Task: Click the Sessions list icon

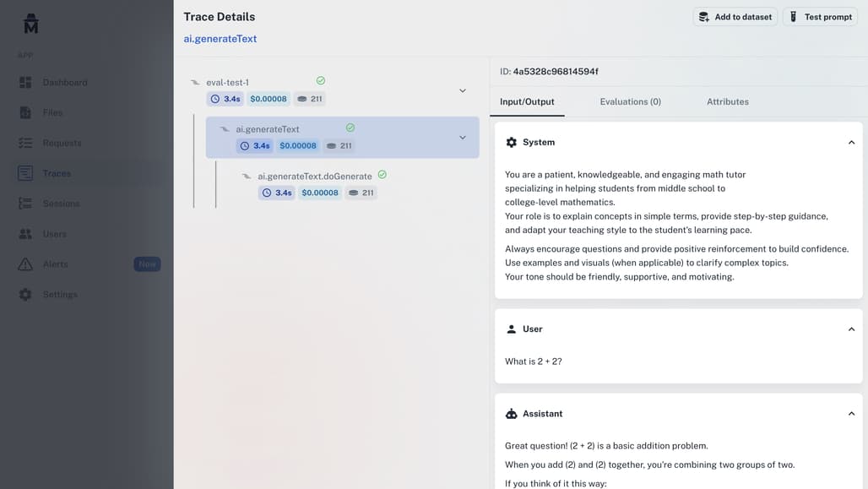Action: point(25,204)
